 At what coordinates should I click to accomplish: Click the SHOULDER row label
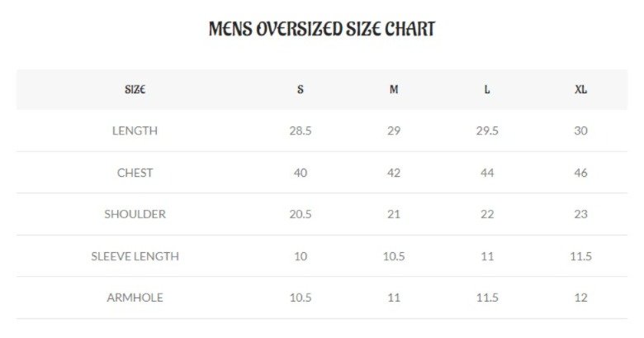[135, 214]
